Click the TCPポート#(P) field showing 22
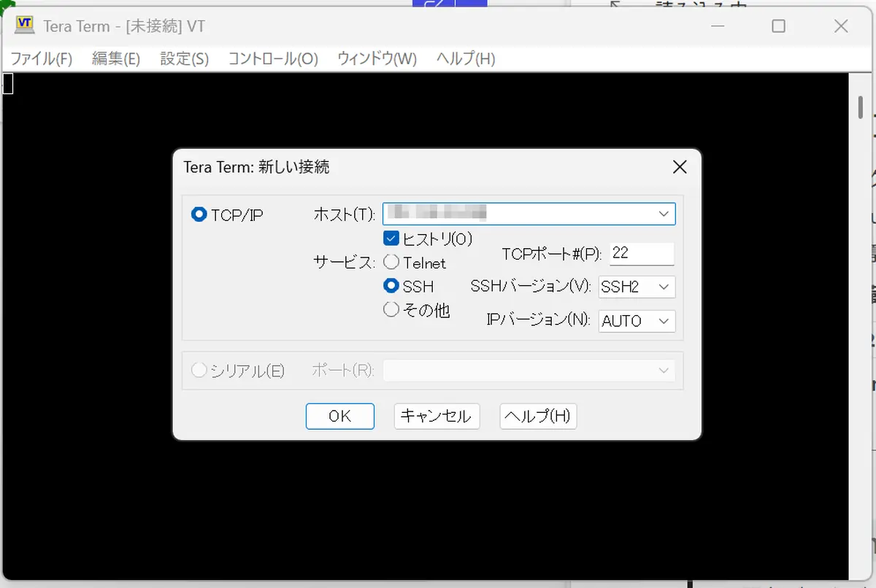The height and width of the screenshot is (588, 876). pos(642,253)
